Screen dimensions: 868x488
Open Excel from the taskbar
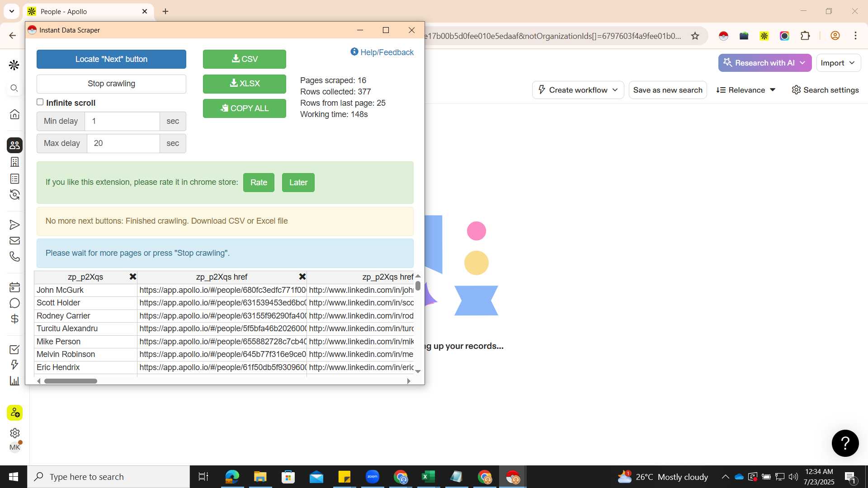tap(428, 477)
